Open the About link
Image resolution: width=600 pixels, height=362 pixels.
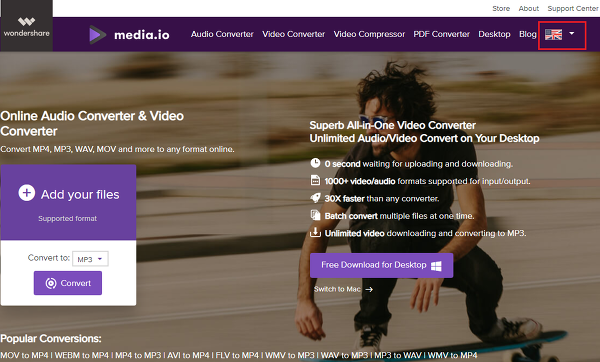(528, 8)
